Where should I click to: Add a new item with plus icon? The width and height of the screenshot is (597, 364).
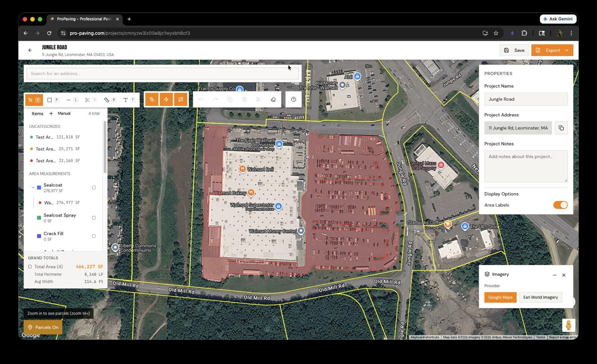coord(51,113)
